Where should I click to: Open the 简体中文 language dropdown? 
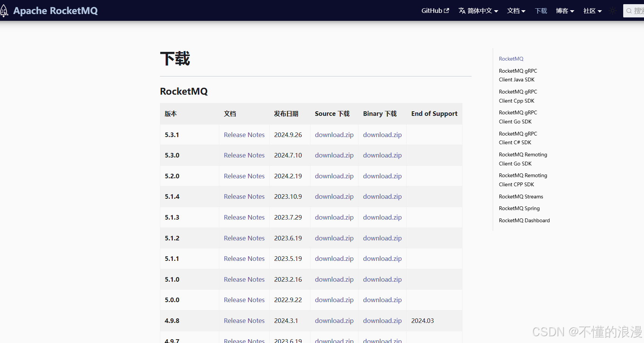click(478, 11)
